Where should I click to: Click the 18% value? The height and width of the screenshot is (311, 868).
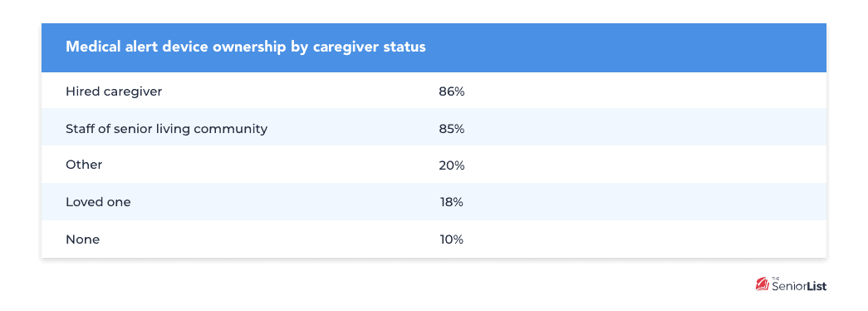452,202
